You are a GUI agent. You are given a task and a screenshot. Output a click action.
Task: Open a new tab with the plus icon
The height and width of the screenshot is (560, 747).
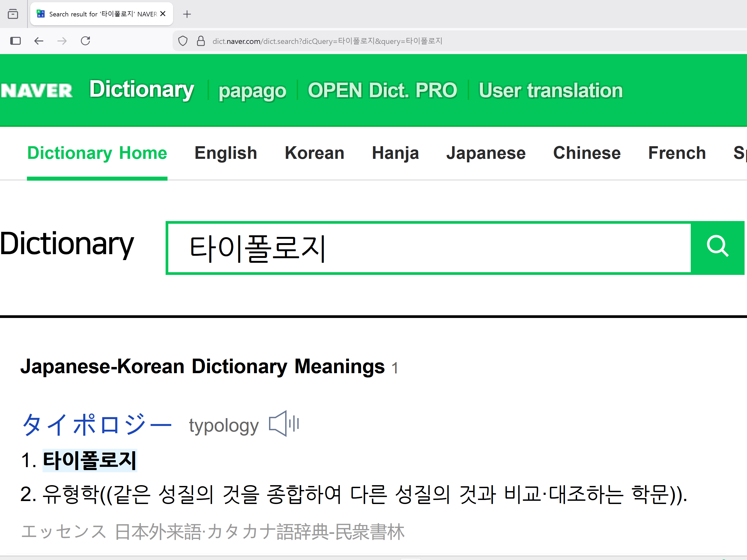187,14
